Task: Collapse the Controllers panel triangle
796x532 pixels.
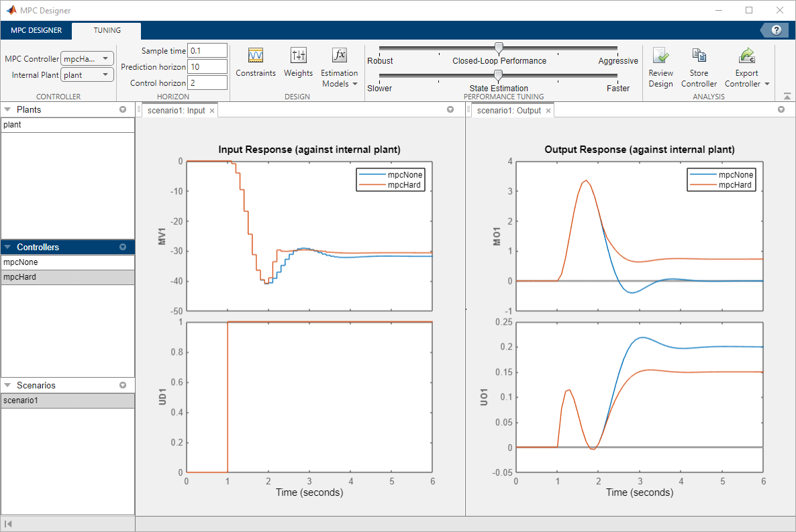Action: (7, 248)
